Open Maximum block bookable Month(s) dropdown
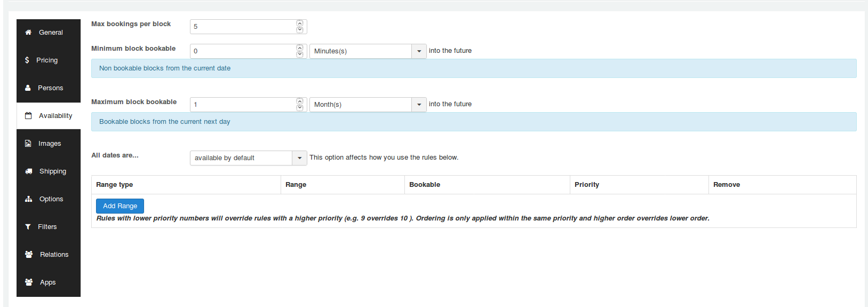 (368, 105)
